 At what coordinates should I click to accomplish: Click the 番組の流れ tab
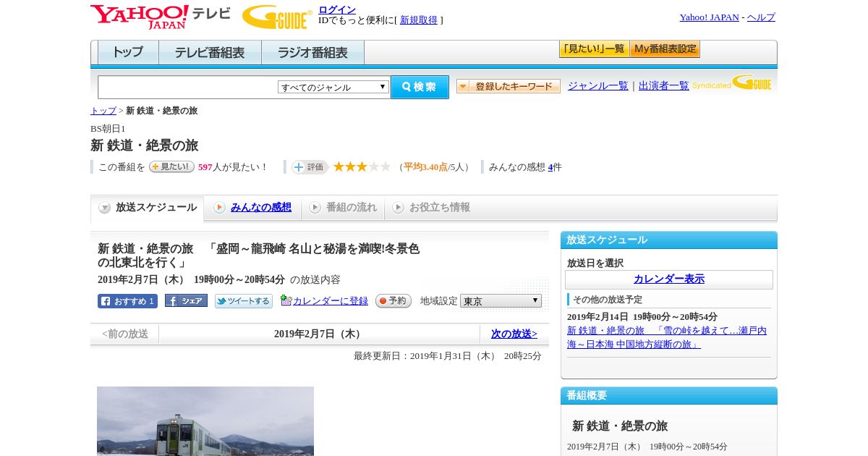click(x=343, y=208)
